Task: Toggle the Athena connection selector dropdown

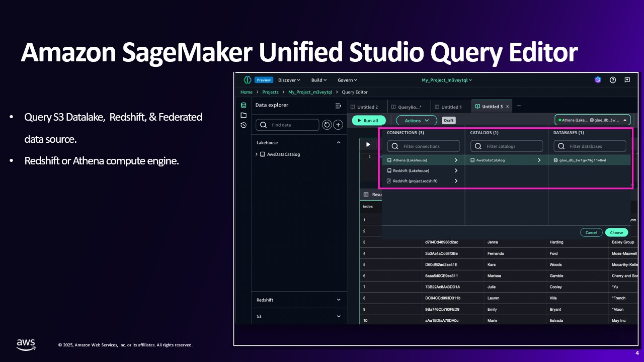Action: point(593,120)
